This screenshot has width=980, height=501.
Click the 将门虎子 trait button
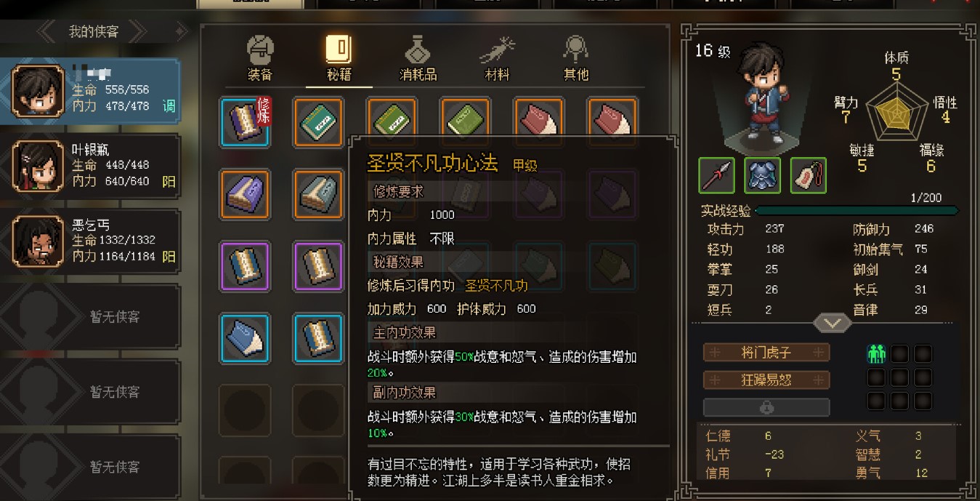766,353
